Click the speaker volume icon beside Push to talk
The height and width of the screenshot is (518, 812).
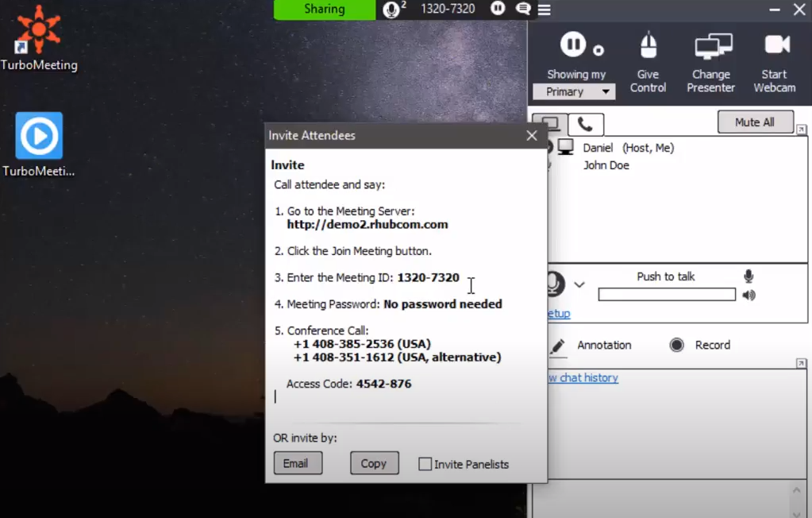pyautogui.click(x=749, y=294)
